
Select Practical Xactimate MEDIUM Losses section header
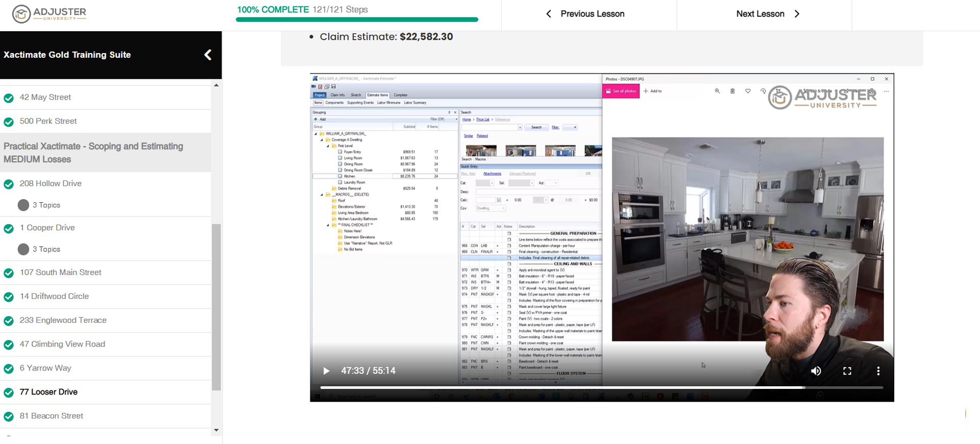[93, 152]
